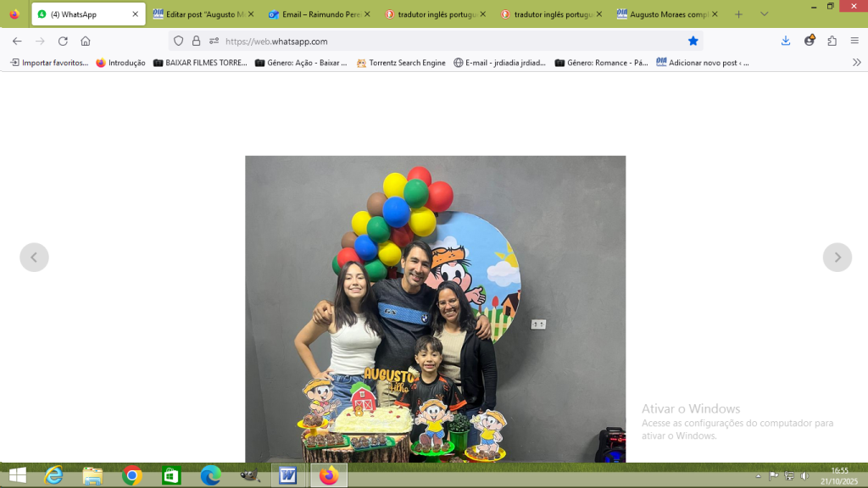868x488 pixels.
Task: Toggle the volume icon in system tray
Action: [804, 476]
